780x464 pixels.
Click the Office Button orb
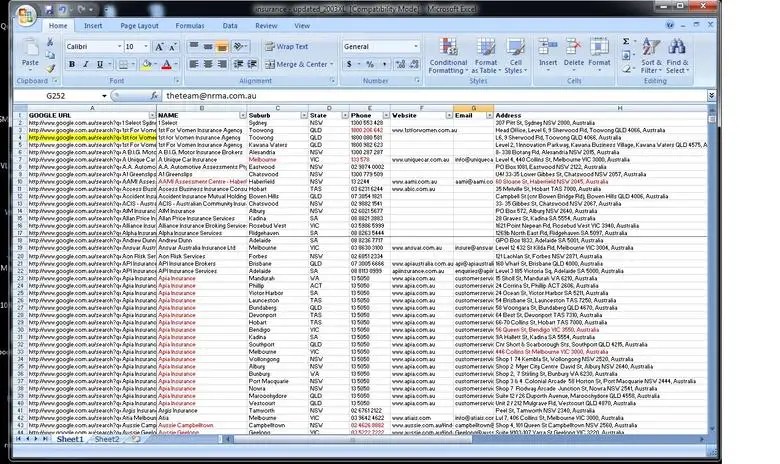[x=26, y=15]
